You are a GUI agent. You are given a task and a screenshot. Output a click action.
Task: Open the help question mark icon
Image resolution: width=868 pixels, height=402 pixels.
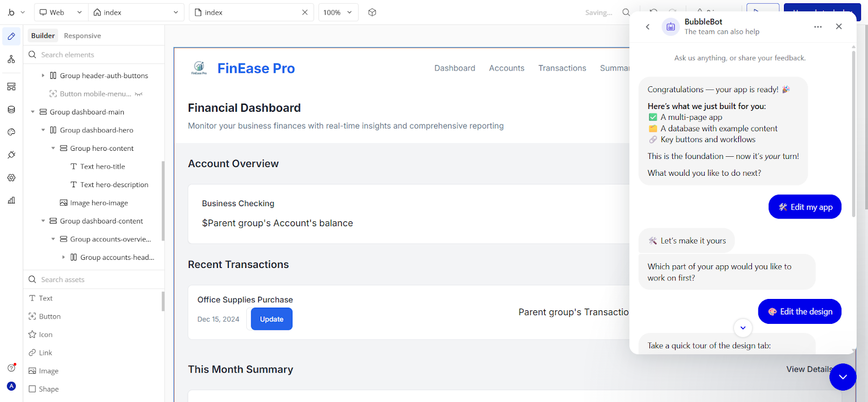(11, 368)
